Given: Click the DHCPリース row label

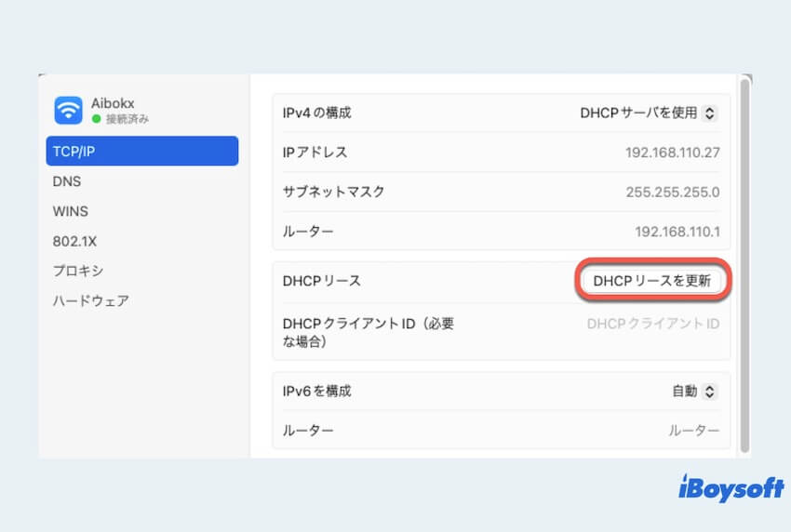Looking at the screenshot, I should 321,280.
